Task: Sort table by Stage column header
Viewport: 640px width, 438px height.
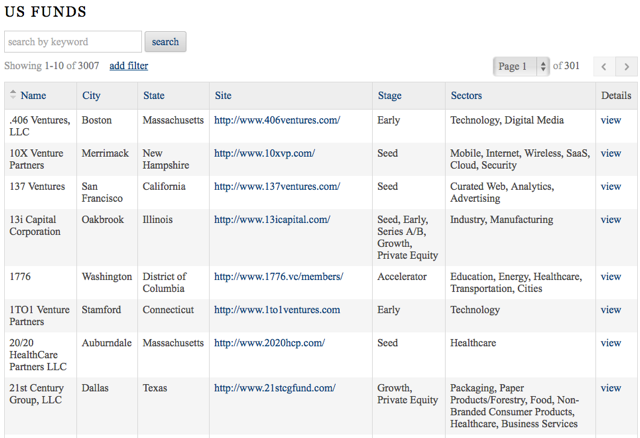Action: point(389,96)
